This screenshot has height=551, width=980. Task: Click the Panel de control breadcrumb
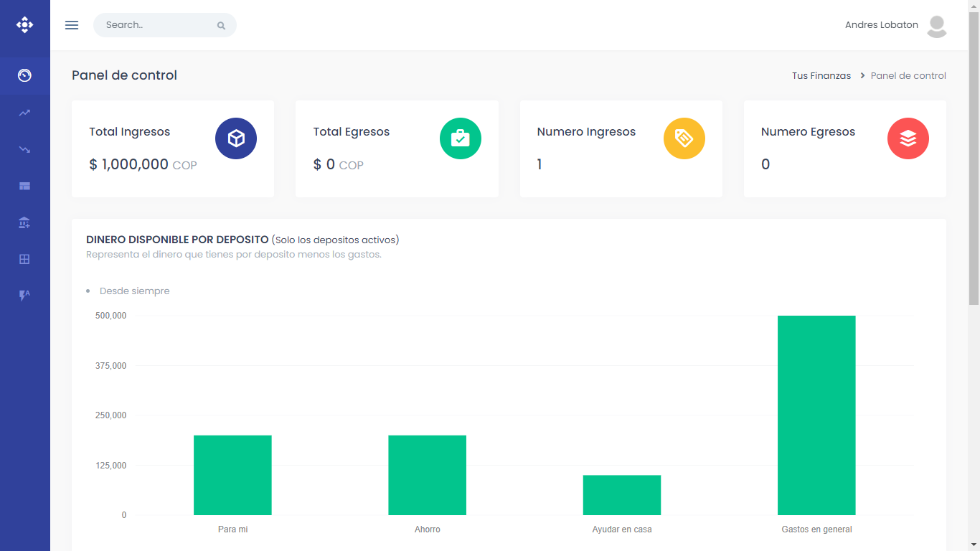point(908,76)
